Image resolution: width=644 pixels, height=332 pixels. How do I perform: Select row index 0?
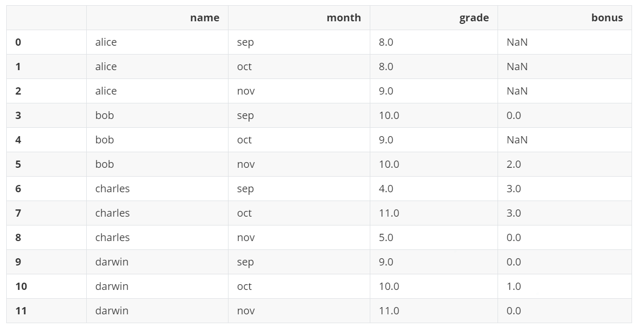pos(18,42)
